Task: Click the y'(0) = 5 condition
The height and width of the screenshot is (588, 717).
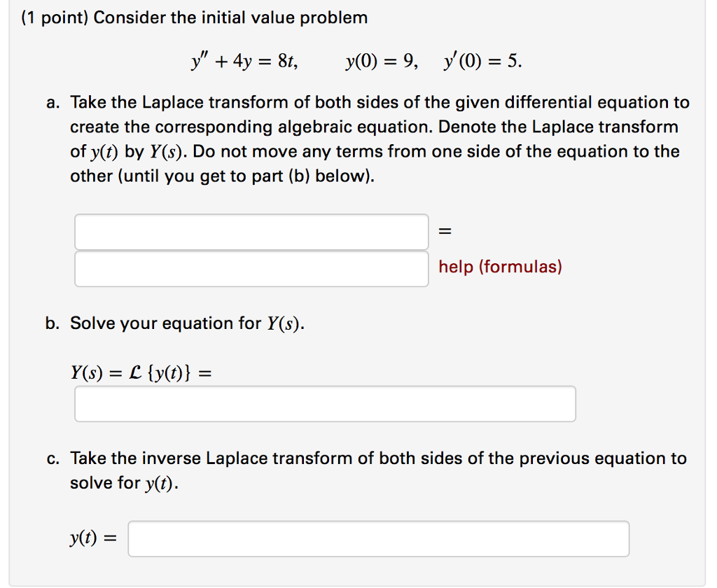Action: [483, 61]
